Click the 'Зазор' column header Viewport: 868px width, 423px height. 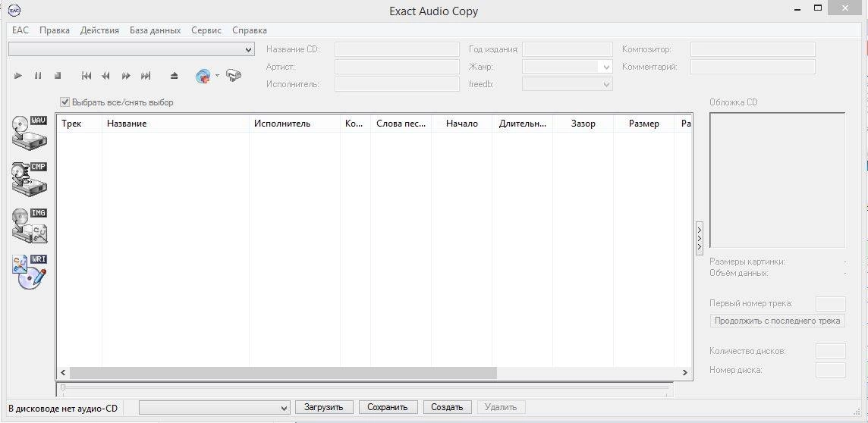pyautogui.click(x=583, y=124)
